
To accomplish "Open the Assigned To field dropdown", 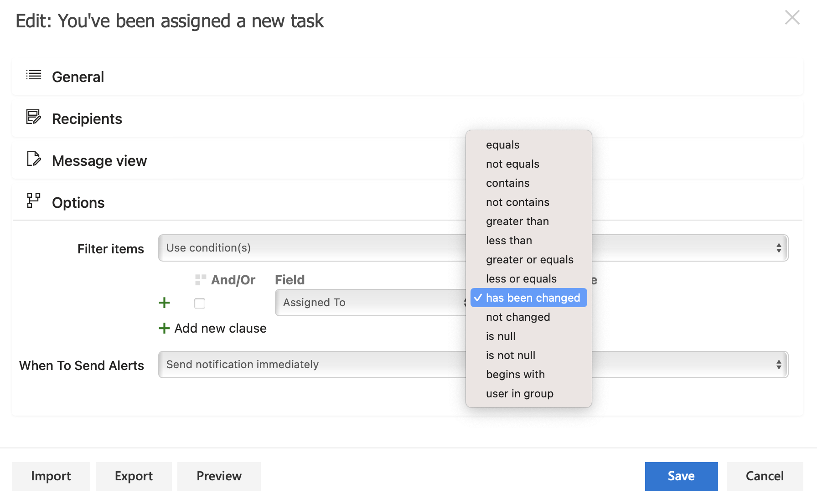I will [365, 302].
